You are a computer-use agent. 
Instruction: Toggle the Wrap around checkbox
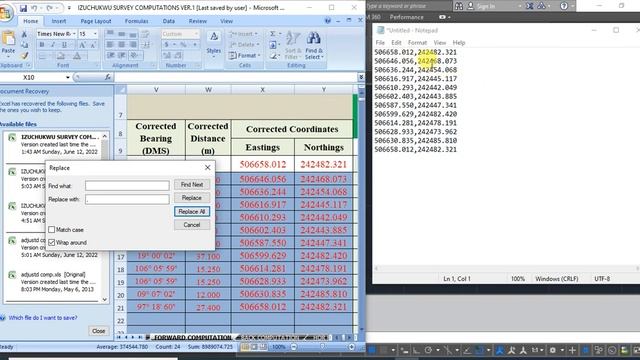click(x=51, y=242)
